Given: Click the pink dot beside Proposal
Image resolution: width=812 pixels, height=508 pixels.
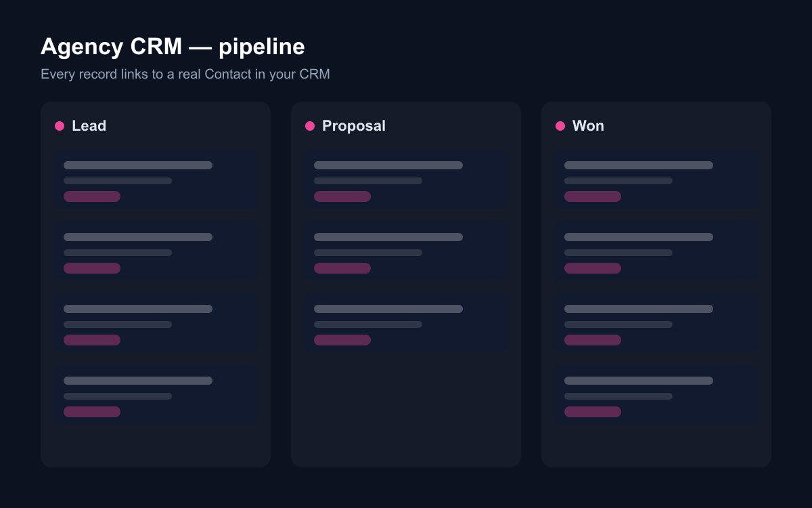Looking at the screenshot, I should click(x=310, y=126).
